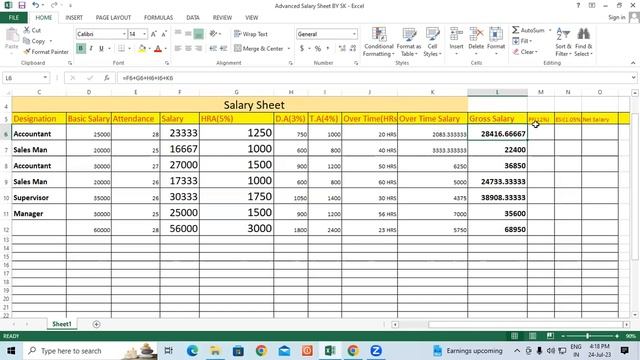Screen dimensions: 640x360
Task: Click the Undo arrow icon
Action: 36,5
